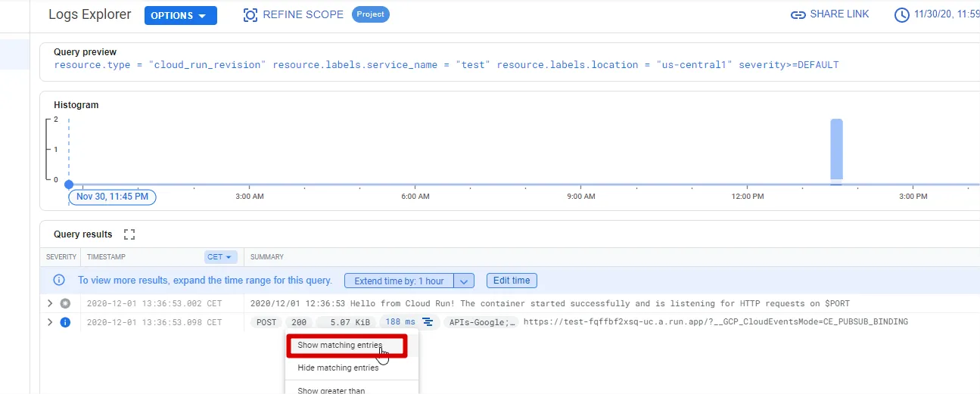
Task: Click the latency trace icon beside 188 ms
Action: click(x=428, y=322)
